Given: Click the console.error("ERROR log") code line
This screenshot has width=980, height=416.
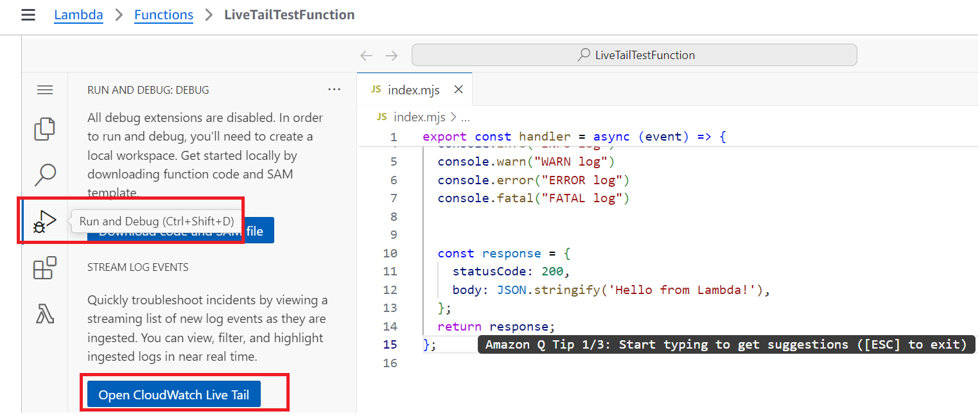Looking at the screenshot, I should pyautogui.click(x=534, y=180).
